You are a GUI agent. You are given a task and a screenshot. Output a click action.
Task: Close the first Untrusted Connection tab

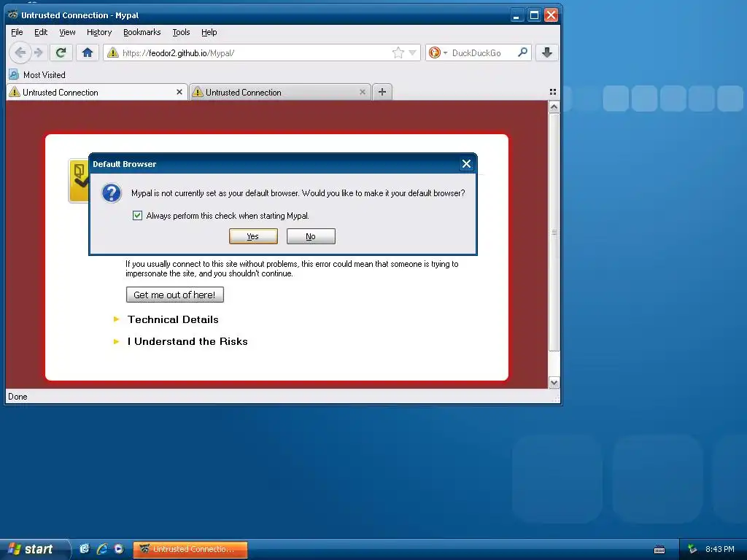[x=179, y=92]
